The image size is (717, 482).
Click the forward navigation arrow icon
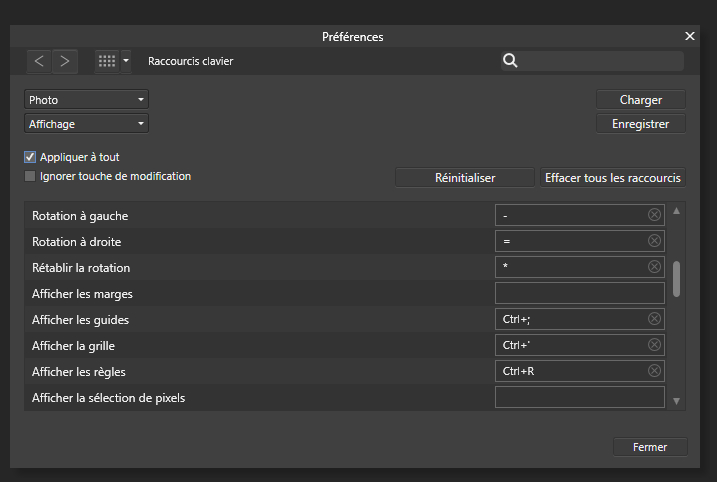(x=65, y=61)
